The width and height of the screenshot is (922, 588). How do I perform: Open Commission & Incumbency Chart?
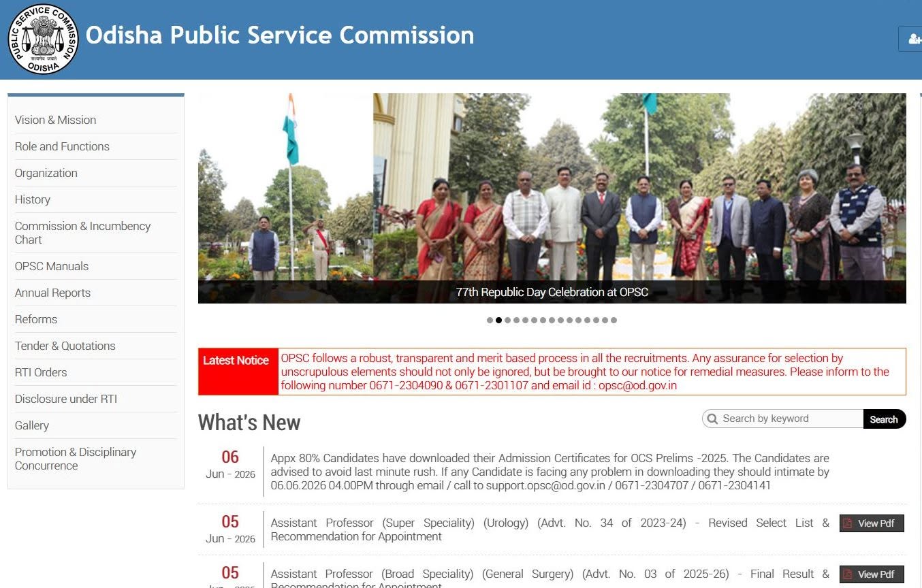pyautogui.click(x=82, y=233)
